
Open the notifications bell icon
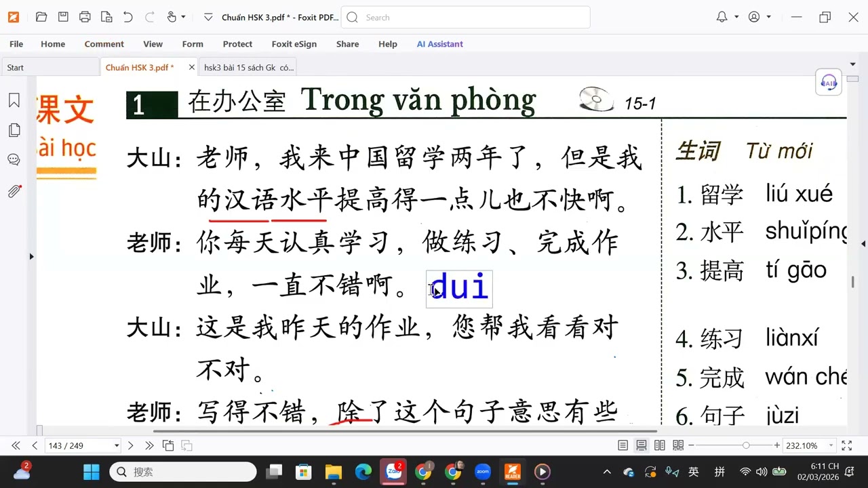tap(722, 17)
